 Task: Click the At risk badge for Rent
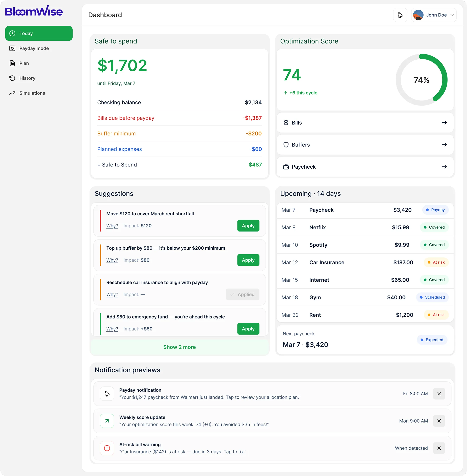pyautogui.click(x=436, y=315)
